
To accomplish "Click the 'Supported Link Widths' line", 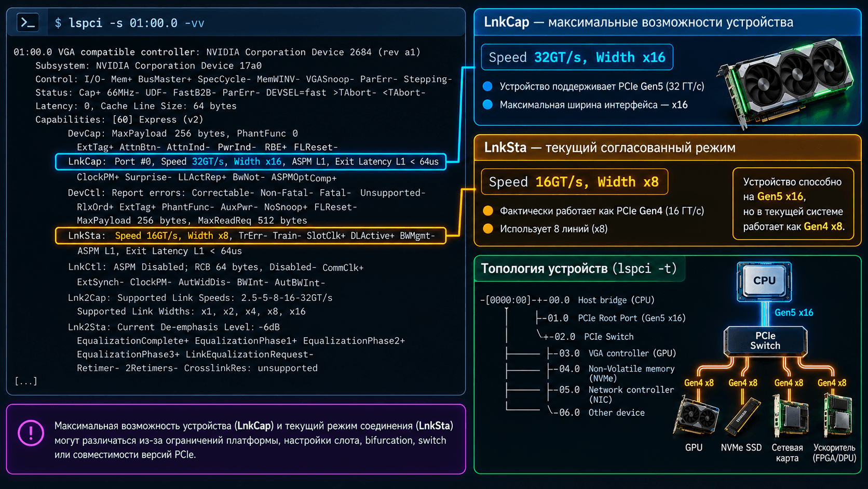I will (x=191, y=311).
